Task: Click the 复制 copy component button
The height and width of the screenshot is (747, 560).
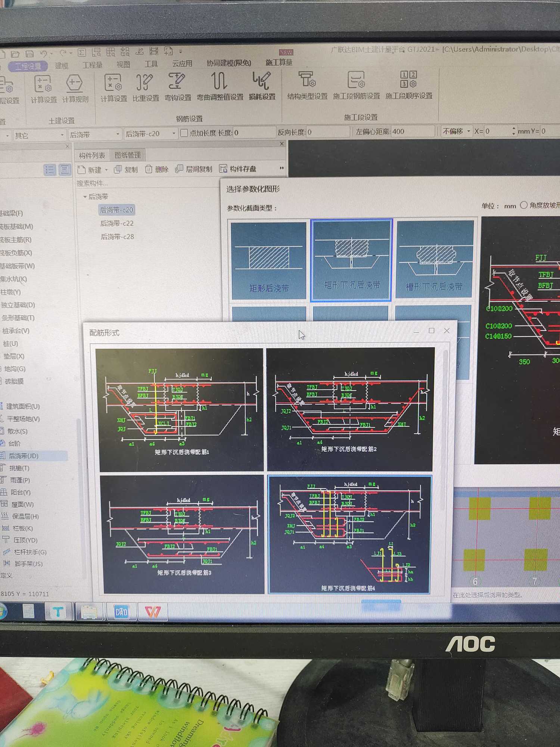Action: (x=126, y=170)
